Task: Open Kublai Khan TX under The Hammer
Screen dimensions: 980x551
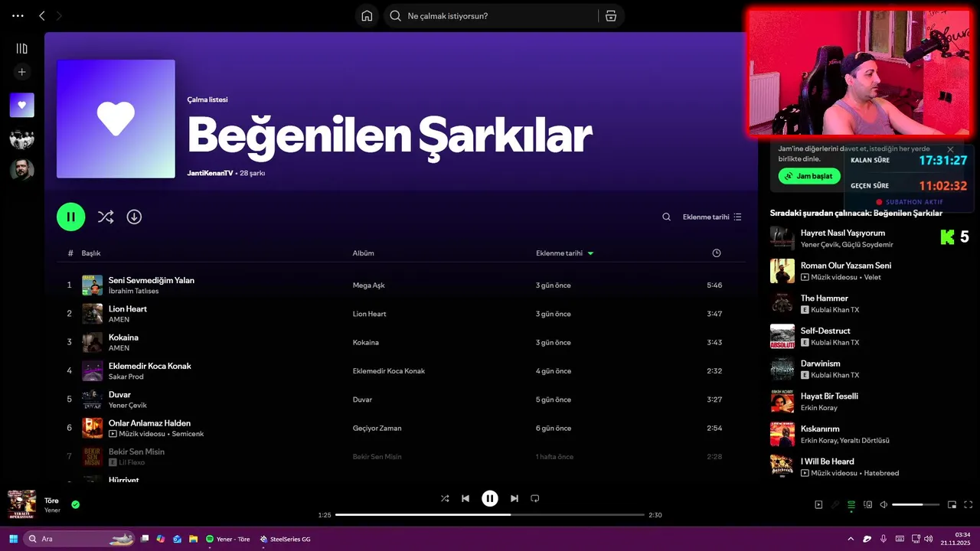Action: [835, 310]
